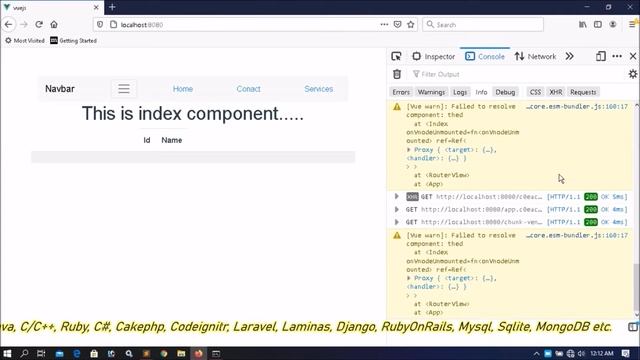The height and width of the screenshot is (360, 640).
Task: Reload the current page
Action: point(39,24)
